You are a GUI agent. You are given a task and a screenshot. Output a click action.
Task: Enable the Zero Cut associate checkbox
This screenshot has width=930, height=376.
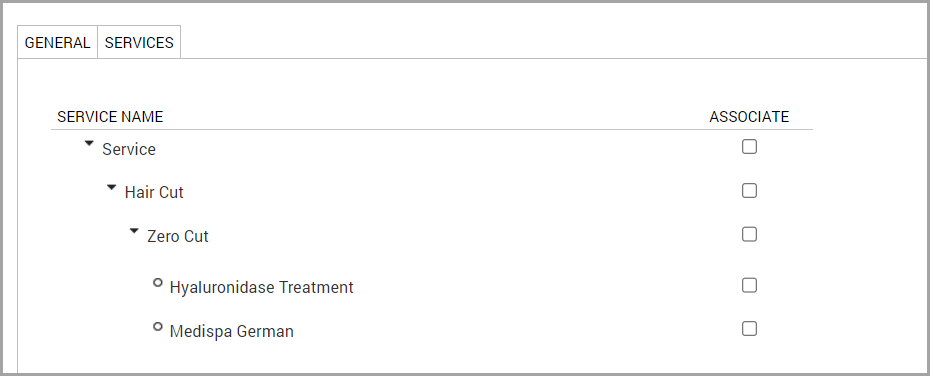click(x=749, y=234)
